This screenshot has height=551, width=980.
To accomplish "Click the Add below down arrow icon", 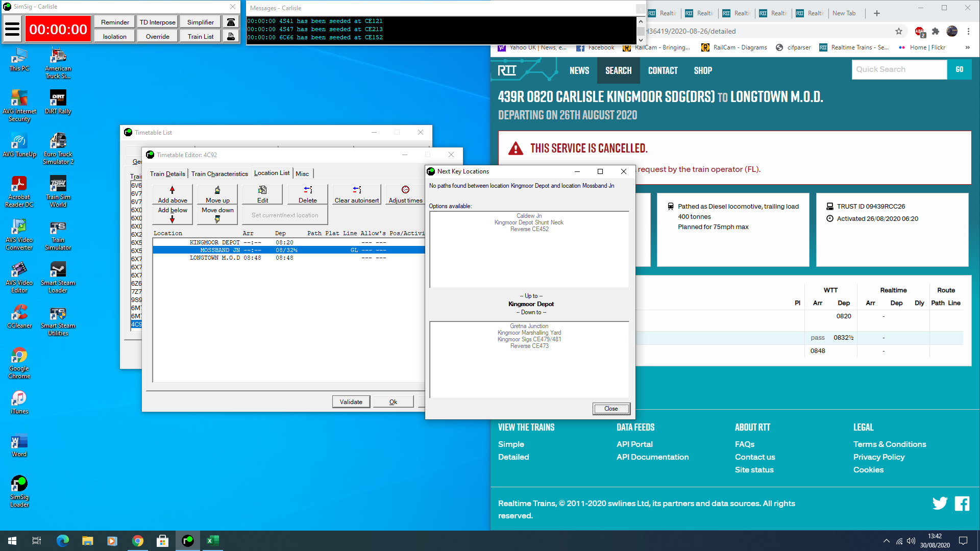I will pyautogui.click(x=173, y=219).
